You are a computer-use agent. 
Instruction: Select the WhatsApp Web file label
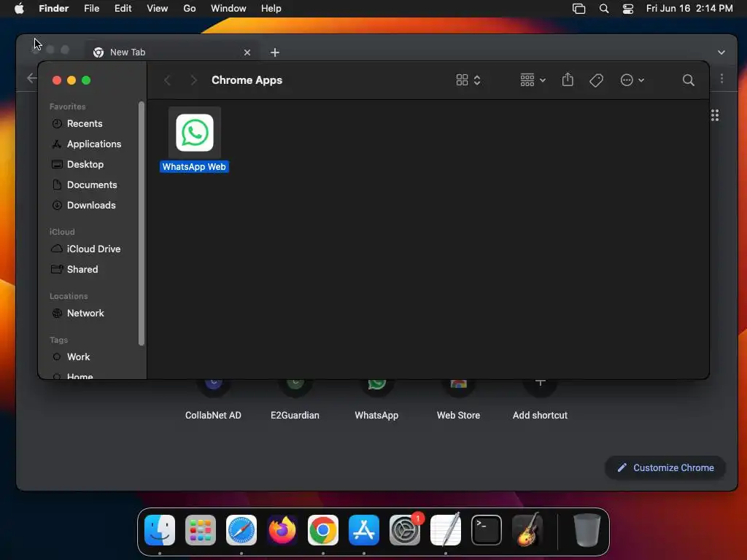[x=194, y=167]
